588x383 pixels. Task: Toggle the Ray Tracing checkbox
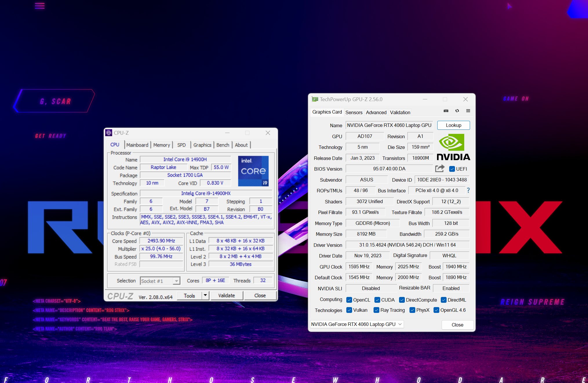(x=376, y=310)
